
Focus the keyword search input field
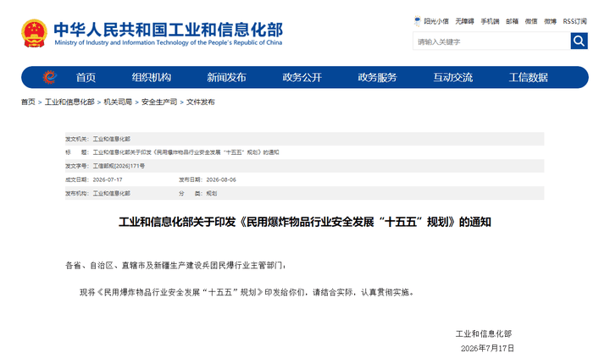click(x=491, y=41)
